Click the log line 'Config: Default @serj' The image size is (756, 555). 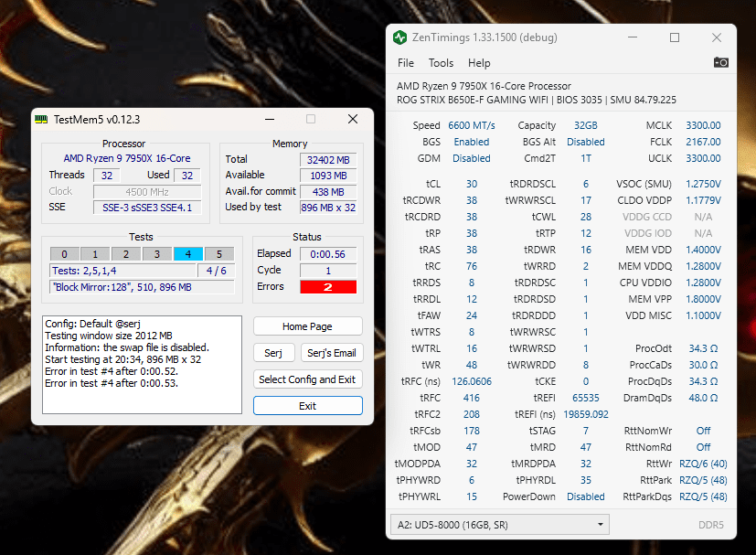pyautogui.click(x=92, y=324)
